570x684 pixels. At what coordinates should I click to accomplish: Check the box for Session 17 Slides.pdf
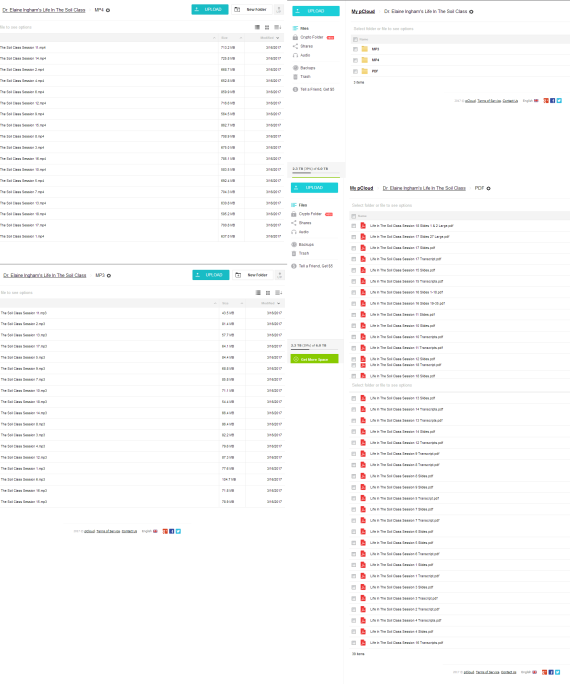click(x=354, y=248)
